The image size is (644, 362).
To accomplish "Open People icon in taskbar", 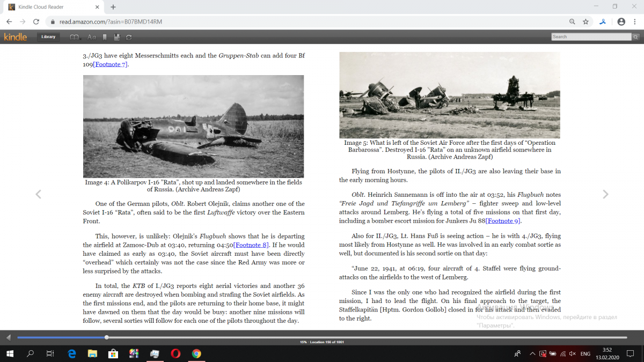I will pos(517,353).
